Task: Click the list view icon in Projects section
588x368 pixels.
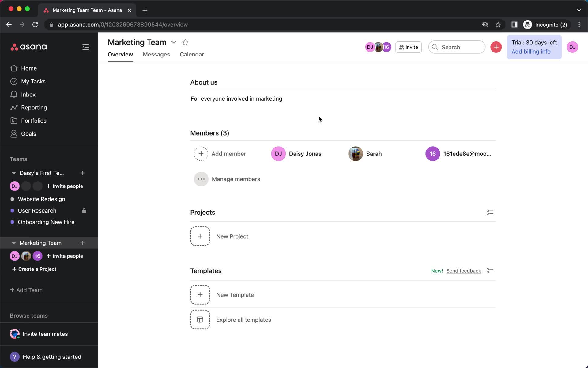Action: pyautogui.click(x=489, y=212)
